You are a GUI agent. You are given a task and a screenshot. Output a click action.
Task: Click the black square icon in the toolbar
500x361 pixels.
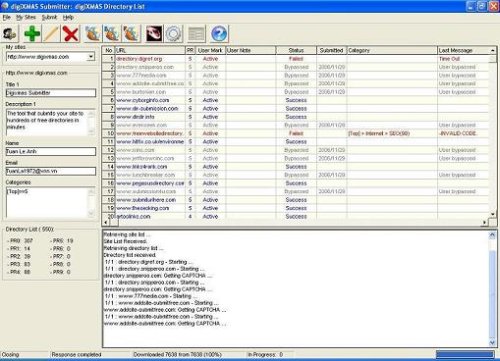(x=154, y=34)
